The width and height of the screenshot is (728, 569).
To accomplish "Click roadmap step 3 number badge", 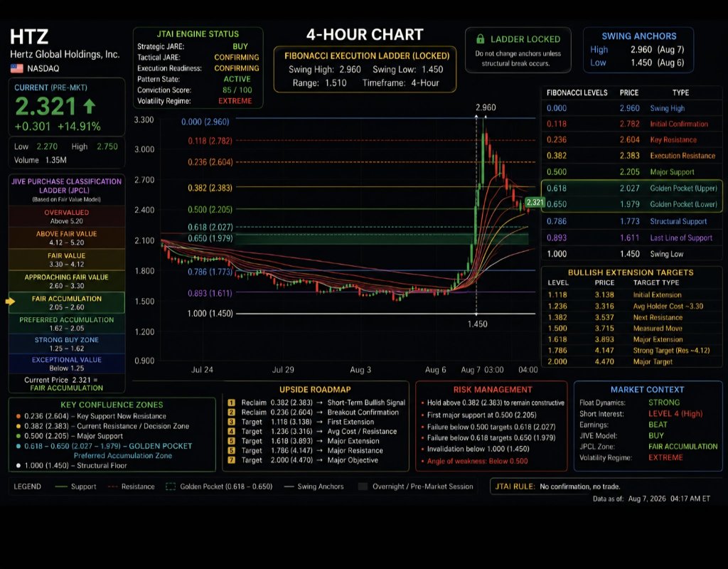I will tap(232, 422).
